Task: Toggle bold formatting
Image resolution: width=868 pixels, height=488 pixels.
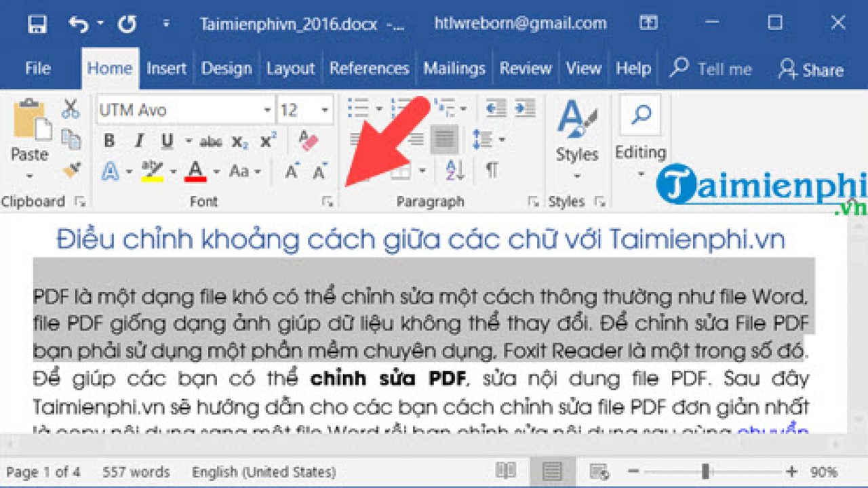Action: [x=108, y=141]
